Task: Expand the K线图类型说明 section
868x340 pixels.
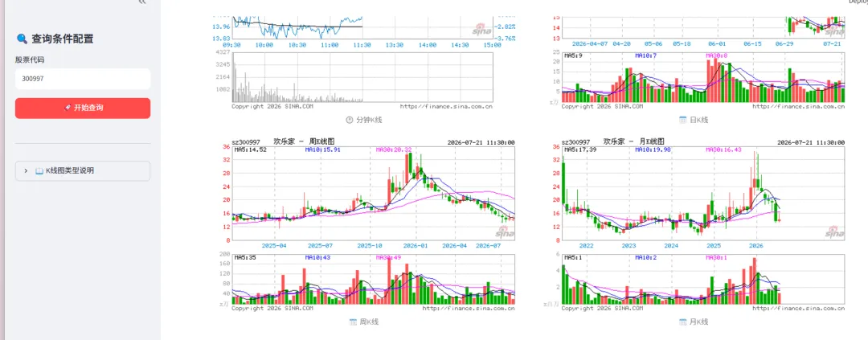Action: [83, 170]
